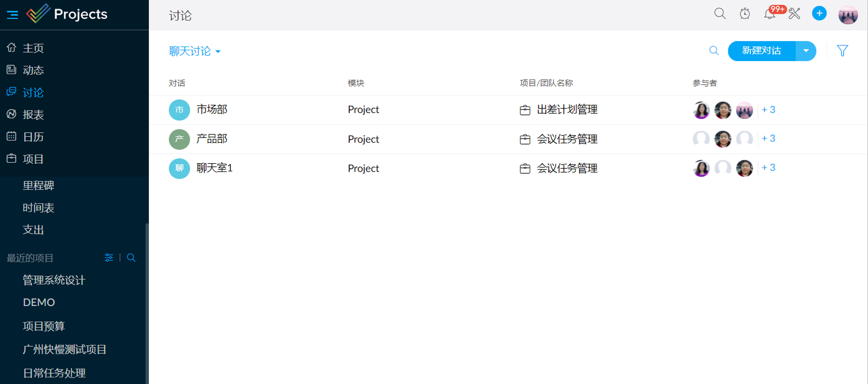Open dropdown arrow beside 新建对话

coord(806,51)
